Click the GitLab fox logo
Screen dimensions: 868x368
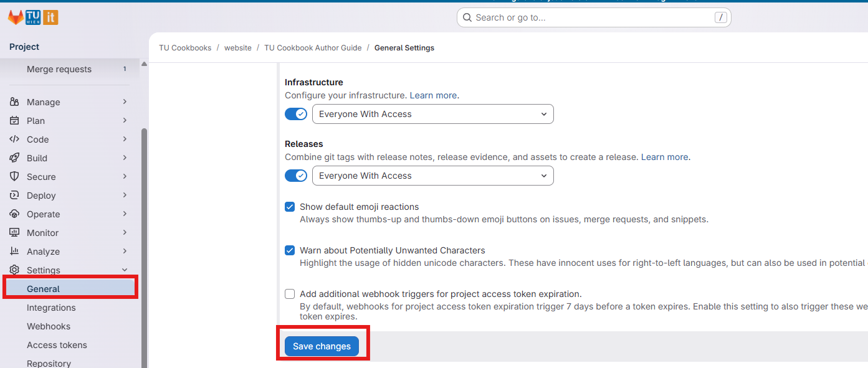(16, 17)
